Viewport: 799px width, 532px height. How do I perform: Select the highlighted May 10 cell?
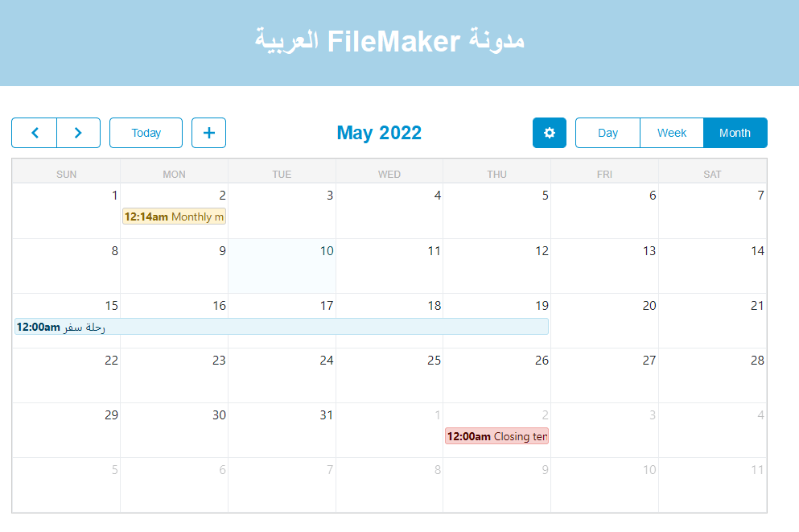pos(282,270)
